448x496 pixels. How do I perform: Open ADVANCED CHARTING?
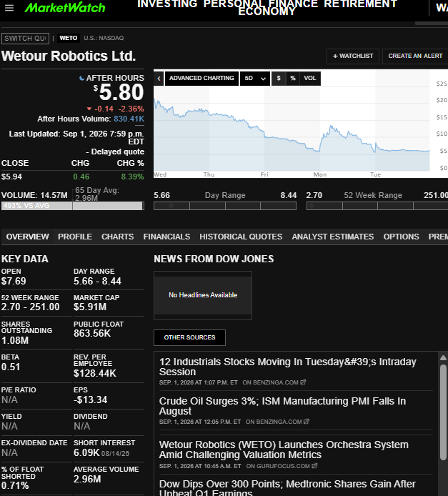pos(201,78)
